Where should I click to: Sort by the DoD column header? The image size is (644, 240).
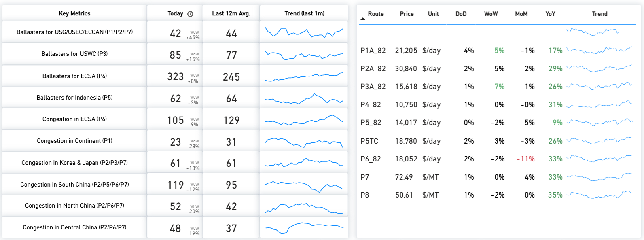coord(461,14)
